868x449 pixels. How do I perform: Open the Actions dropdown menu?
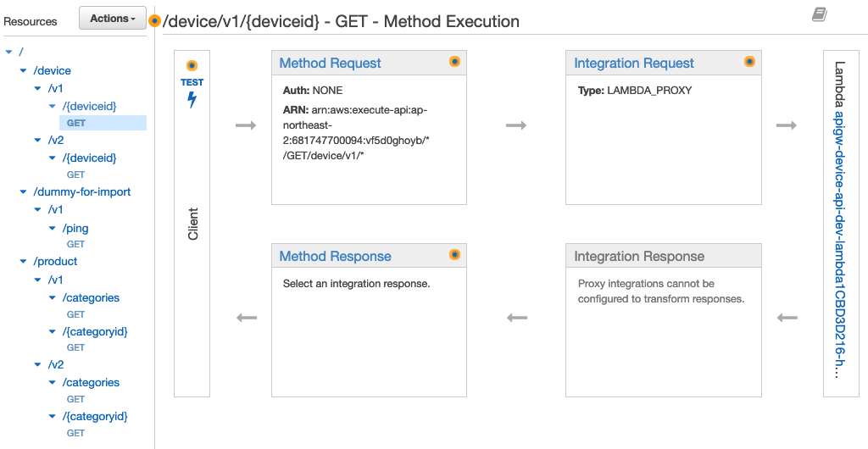coord(113,18)
